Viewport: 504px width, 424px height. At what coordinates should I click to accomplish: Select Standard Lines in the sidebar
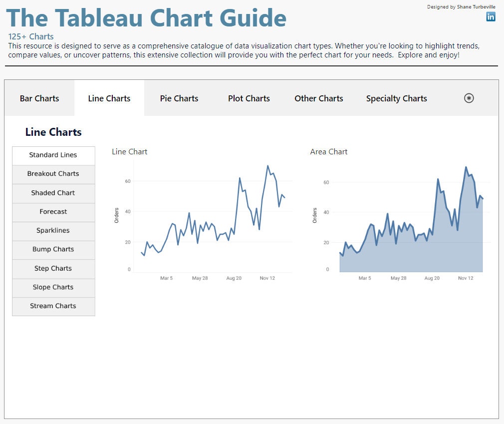pos(53,155)
